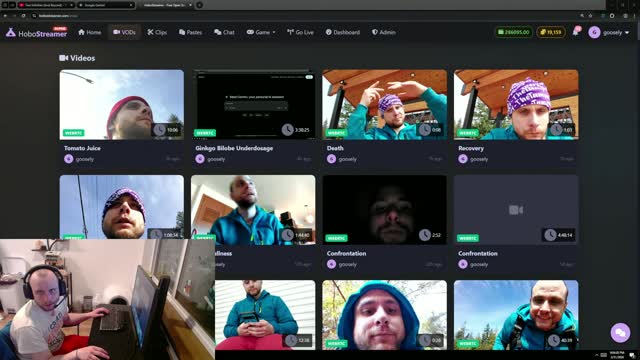This screenshot has width=640, height=360.
Task: Click the HoboStreamer logo
Action: 37,33
